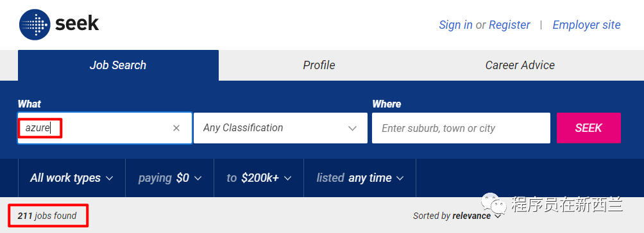Image resolution: width=644 pixels, height=233 pixels.
Task: Switch to the Profile tab
Action: [319, 65]
